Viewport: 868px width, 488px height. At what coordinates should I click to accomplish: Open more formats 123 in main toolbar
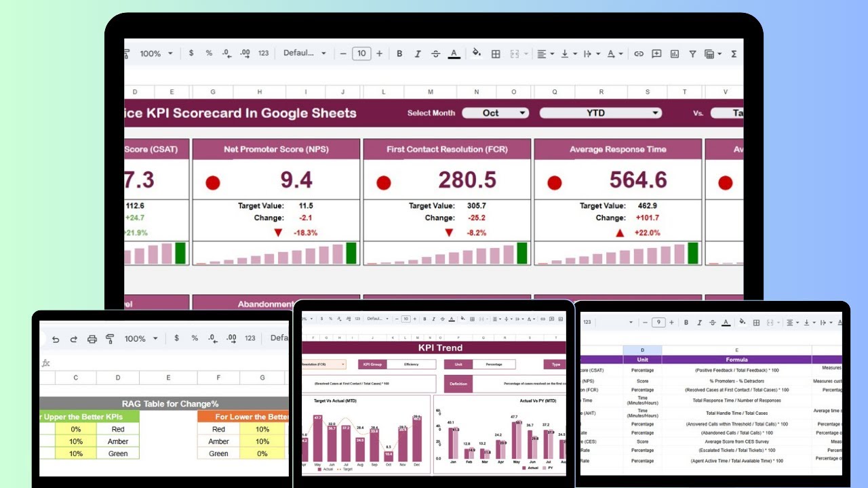[264, 53]
